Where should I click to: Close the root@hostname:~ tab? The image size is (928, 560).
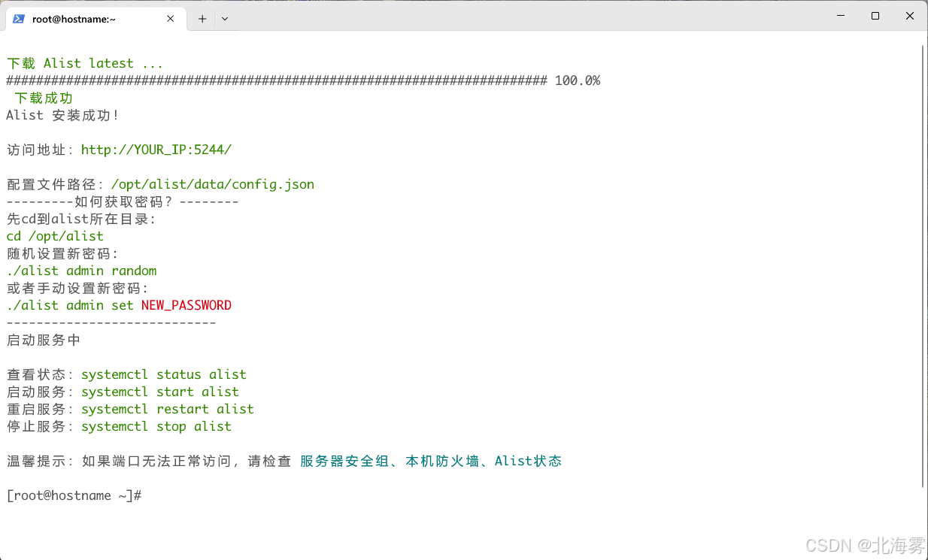pos(171,19)
